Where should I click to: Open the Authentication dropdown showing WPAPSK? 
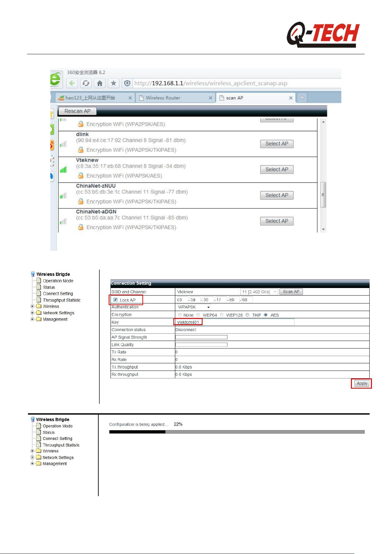[x=194, y=307]
